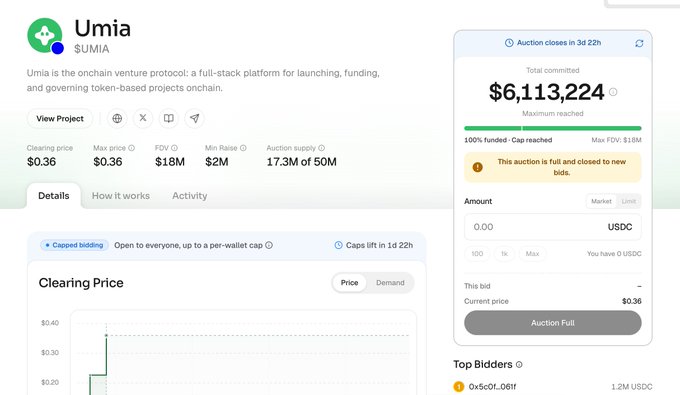Click the Clearing price $0.36 value

click(x=41, y=162)
